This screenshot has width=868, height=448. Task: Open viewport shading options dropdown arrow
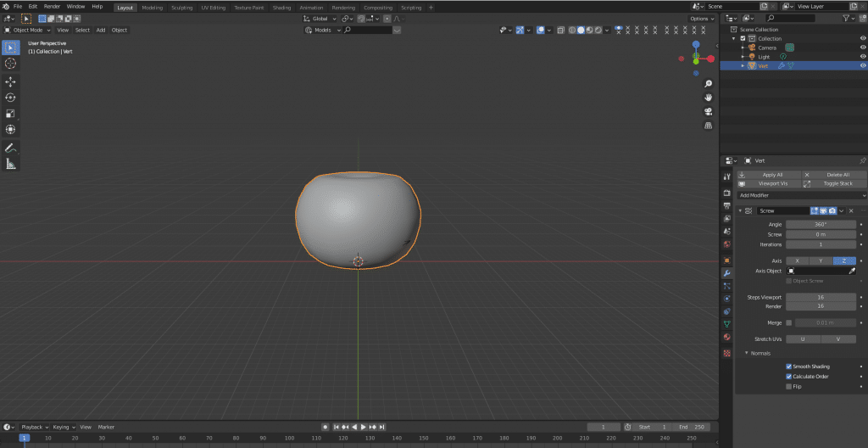(607, 30)
